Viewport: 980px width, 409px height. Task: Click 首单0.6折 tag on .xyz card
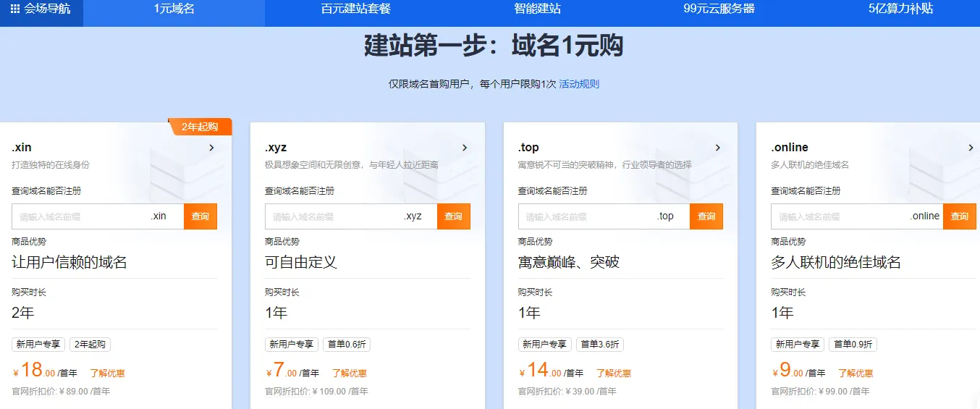point(347,345)
